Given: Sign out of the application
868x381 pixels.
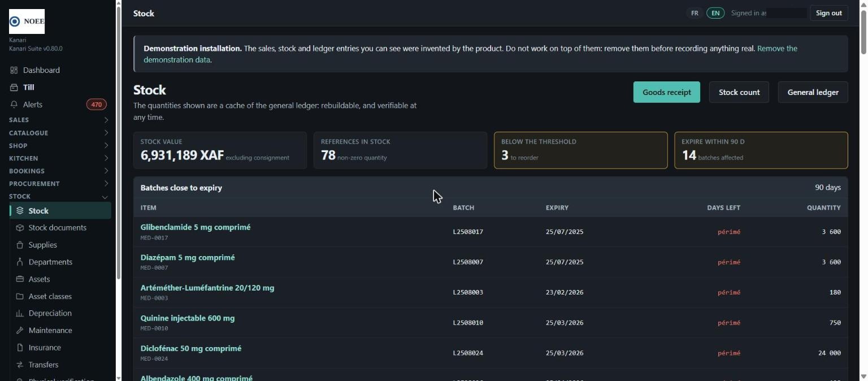Looking at the screenshot, I should point(829,13).
